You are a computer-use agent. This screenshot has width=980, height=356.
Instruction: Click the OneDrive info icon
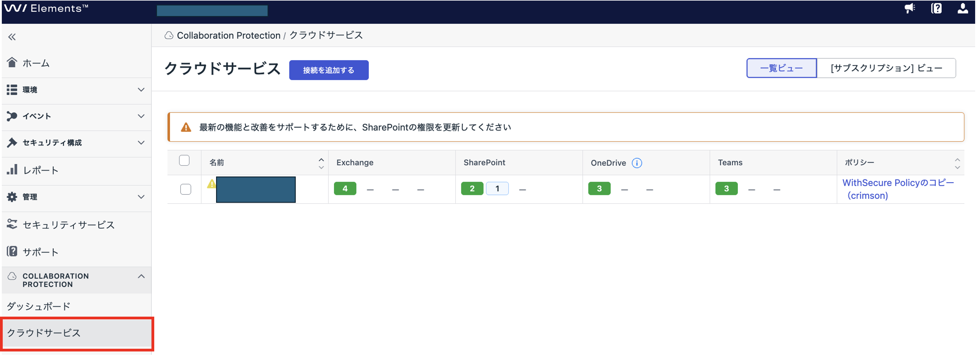coord(636,163)
